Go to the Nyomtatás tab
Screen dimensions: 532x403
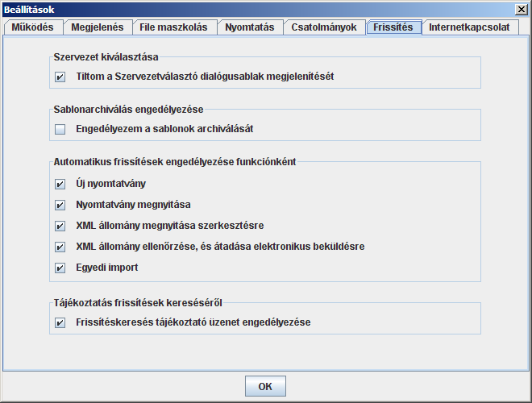[x=250, y=27]
